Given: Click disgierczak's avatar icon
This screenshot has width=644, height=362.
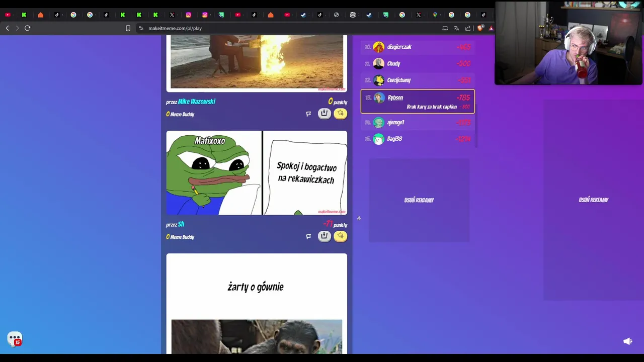Looking at the screenshot, I should tap(379, 47).
